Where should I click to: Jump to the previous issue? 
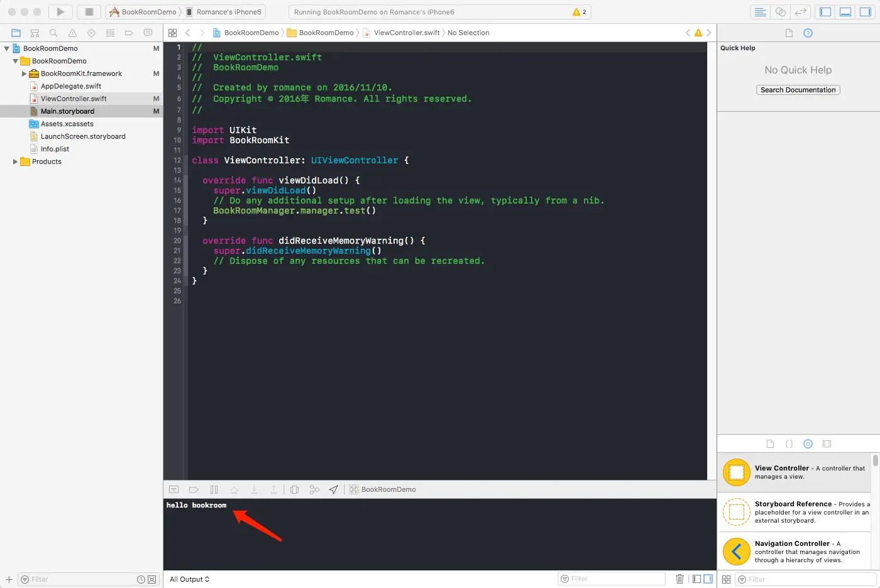coord(688,33)
